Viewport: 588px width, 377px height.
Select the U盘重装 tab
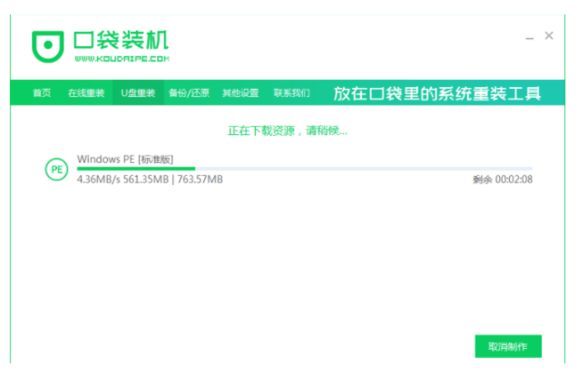tap(138, 93)
